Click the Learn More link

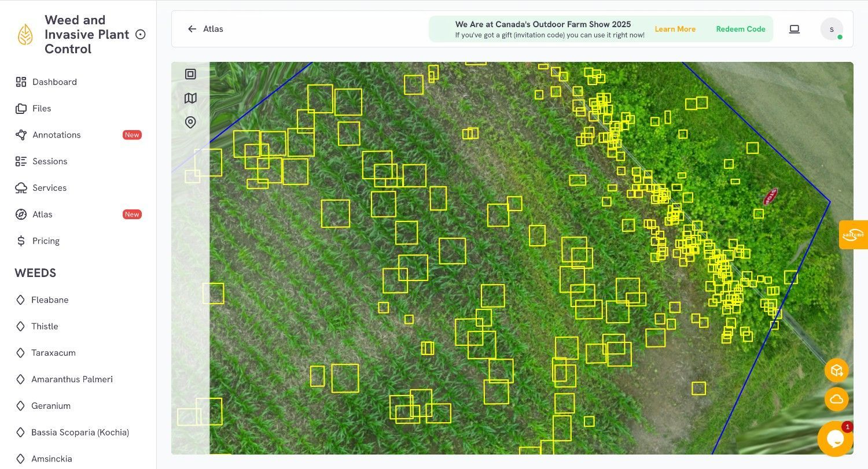point(675,29)
